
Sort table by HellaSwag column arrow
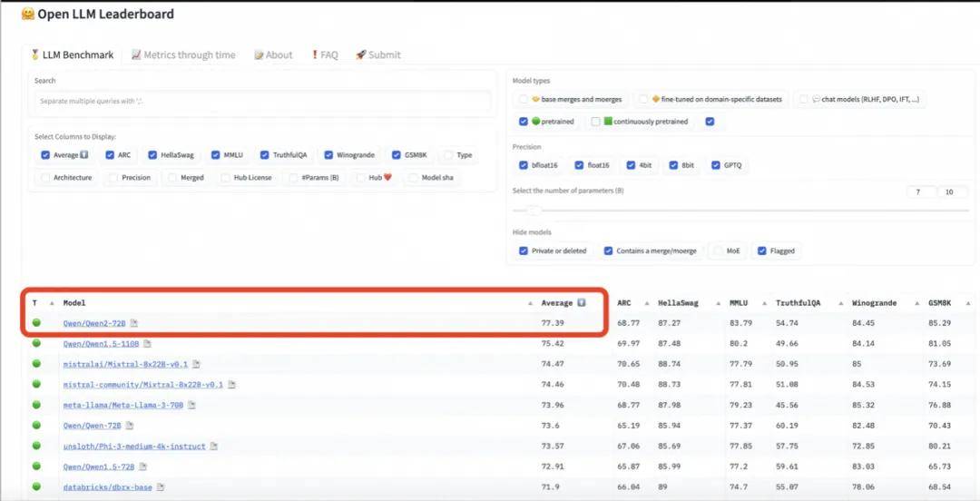(x=719, y=303)
